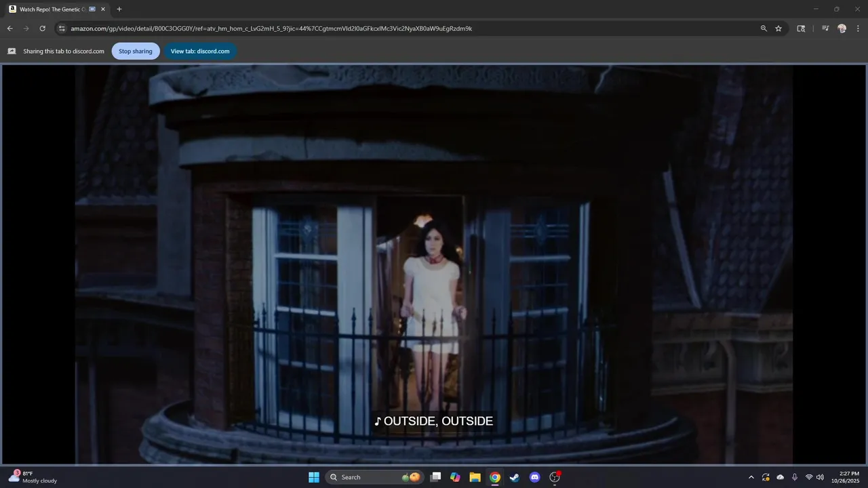
Task: Switch to Google Chrome on taskbar
Action: point(495,477)
